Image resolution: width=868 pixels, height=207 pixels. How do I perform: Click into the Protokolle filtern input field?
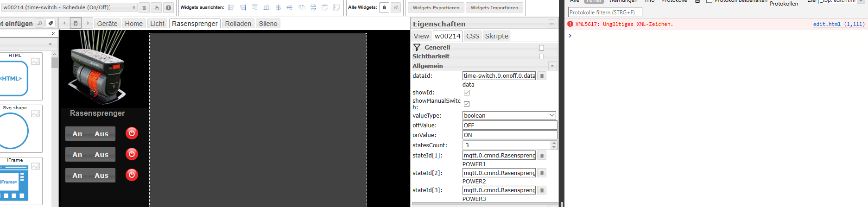click(x=605, y=13)
